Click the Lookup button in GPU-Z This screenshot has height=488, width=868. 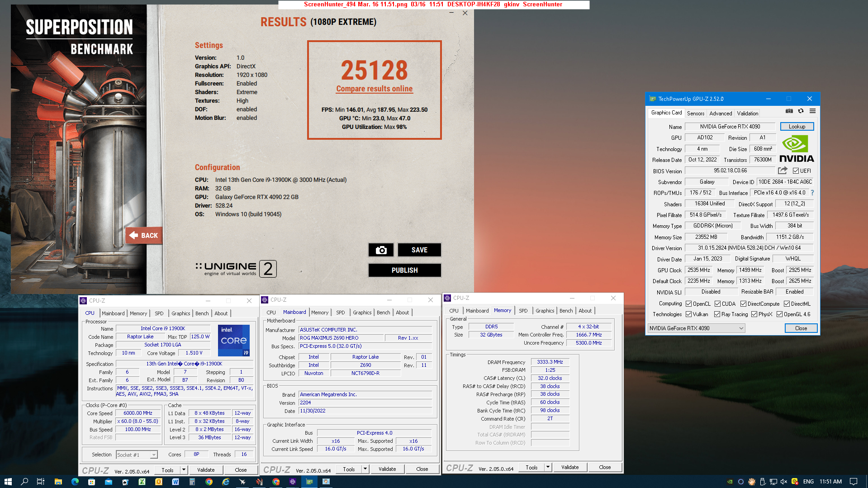[797, 127]
